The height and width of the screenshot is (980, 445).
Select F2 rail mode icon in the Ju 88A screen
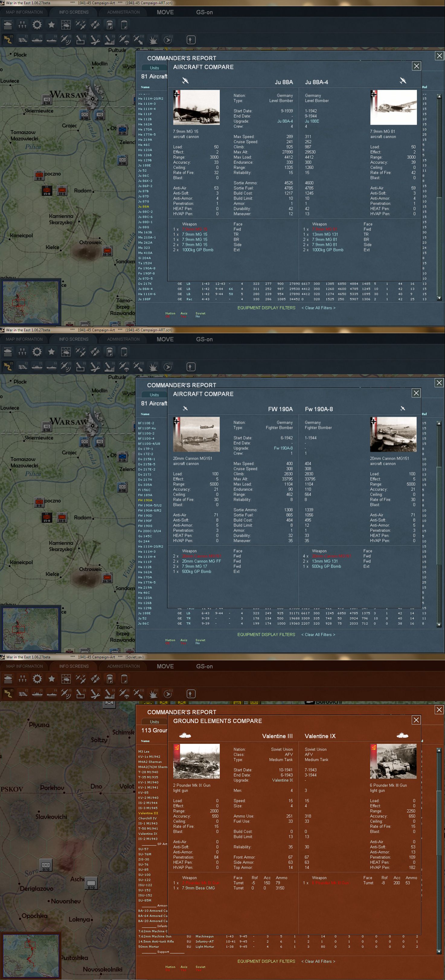tap(22, 40)
